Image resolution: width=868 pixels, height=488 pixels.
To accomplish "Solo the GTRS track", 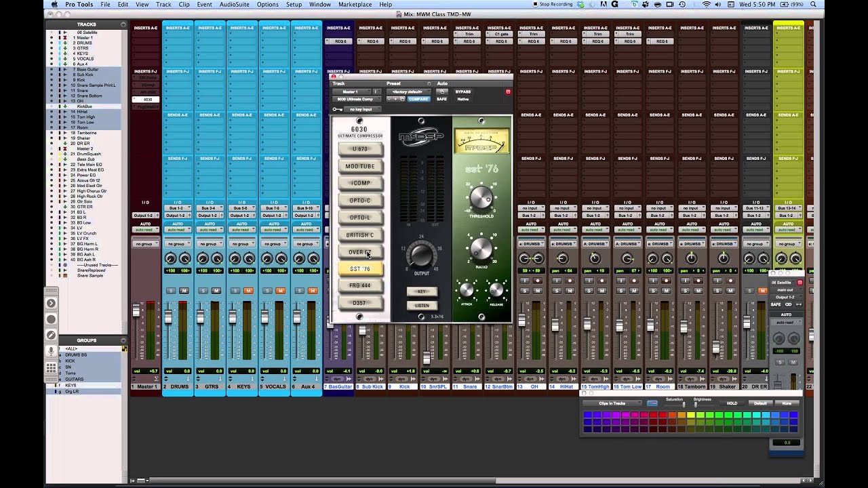I will click(x=203, y=291).
